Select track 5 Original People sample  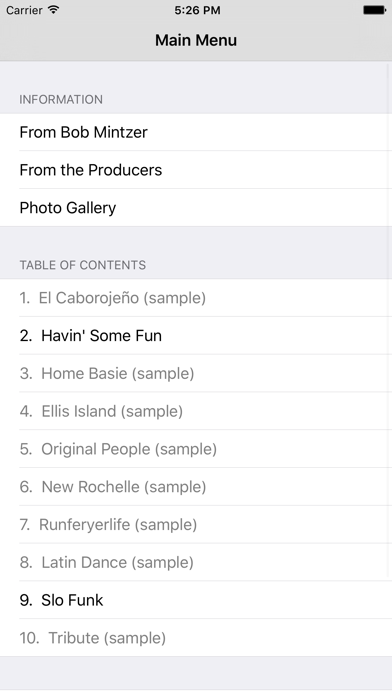click(x=196, y=449)
